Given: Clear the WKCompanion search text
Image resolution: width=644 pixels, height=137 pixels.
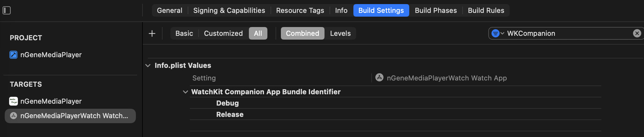Looking at the screenshot, I should pos(637,33).
